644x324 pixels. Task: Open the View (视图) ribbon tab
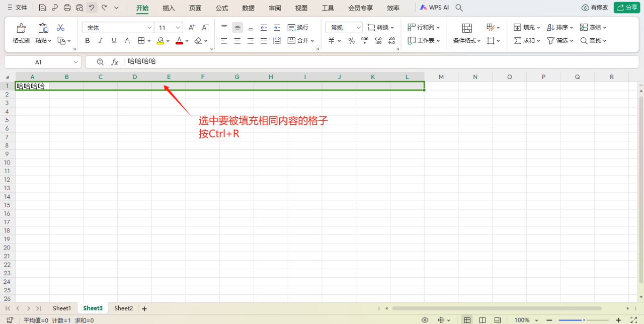(301, 8)
